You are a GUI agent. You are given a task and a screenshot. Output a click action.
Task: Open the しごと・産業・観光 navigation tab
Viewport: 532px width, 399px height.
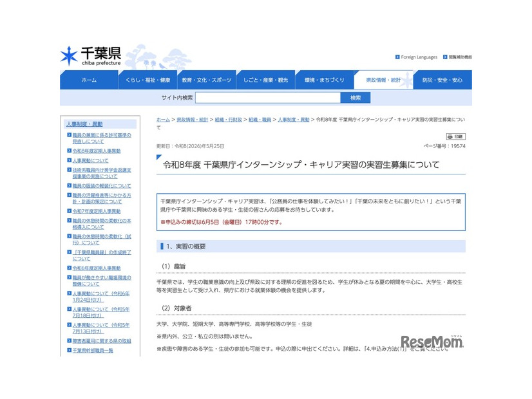(265, 80)
